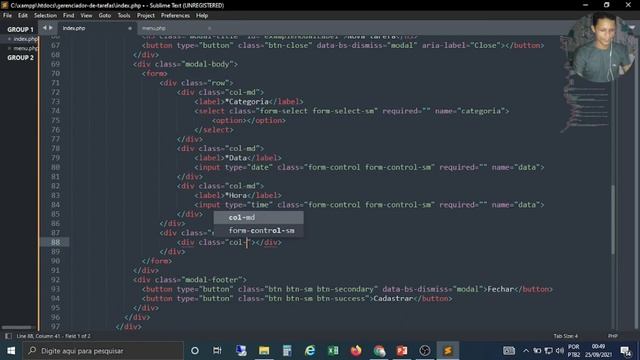Switch to the menu.php tab
Image resolution: width=640 pixels, height=360 pixels.
154,28
